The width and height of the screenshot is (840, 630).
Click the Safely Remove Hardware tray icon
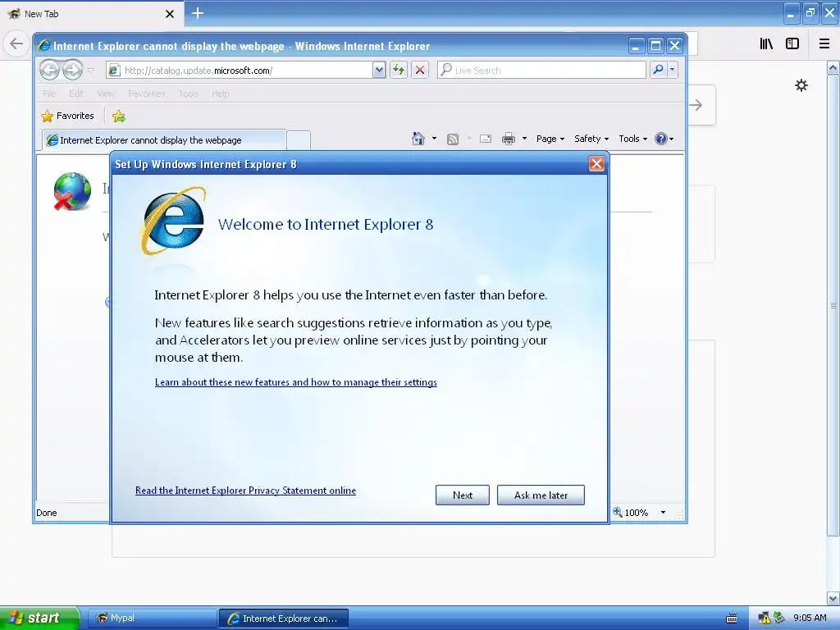coord(779,619)
